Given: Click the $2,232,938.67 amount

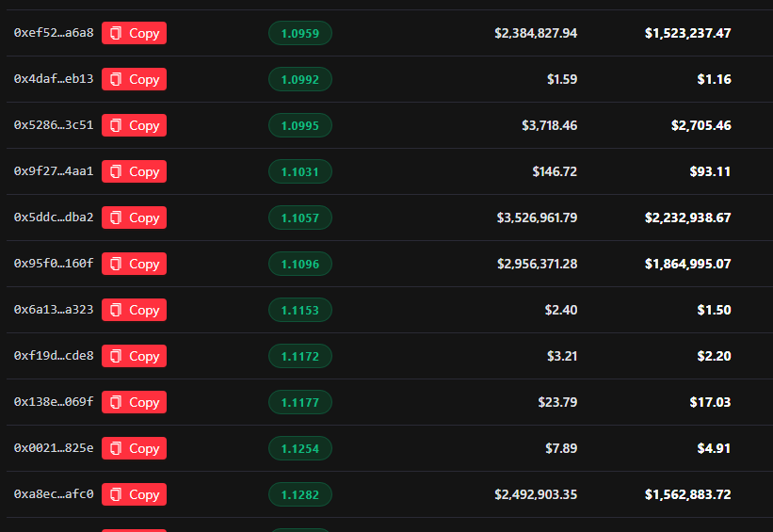Looking at the screenshot, I should [687, 218].
